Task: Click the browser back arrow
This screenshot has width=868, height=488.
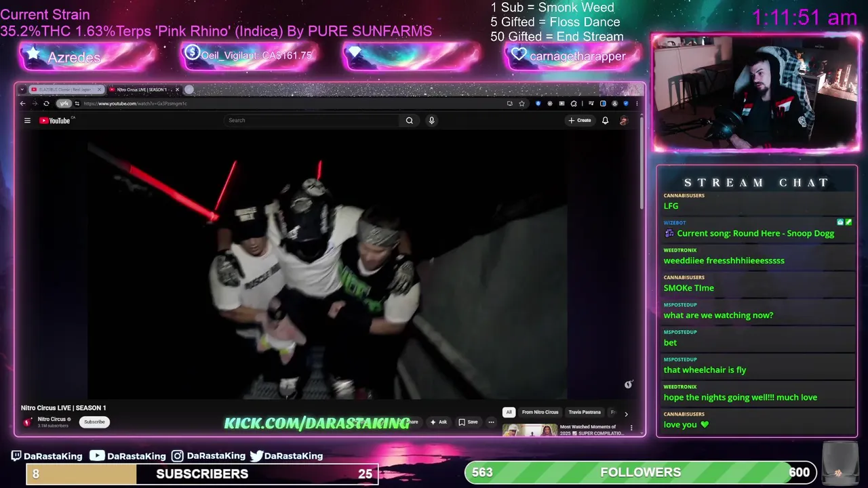Action: [22, 104]
